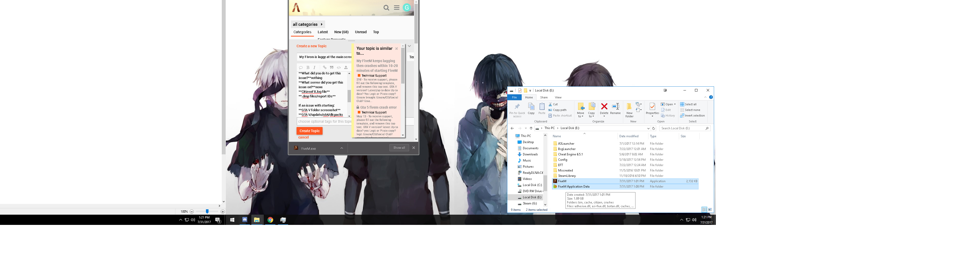
Task: Click the FiveM forum logo
Action: click(x=296, y=7)
